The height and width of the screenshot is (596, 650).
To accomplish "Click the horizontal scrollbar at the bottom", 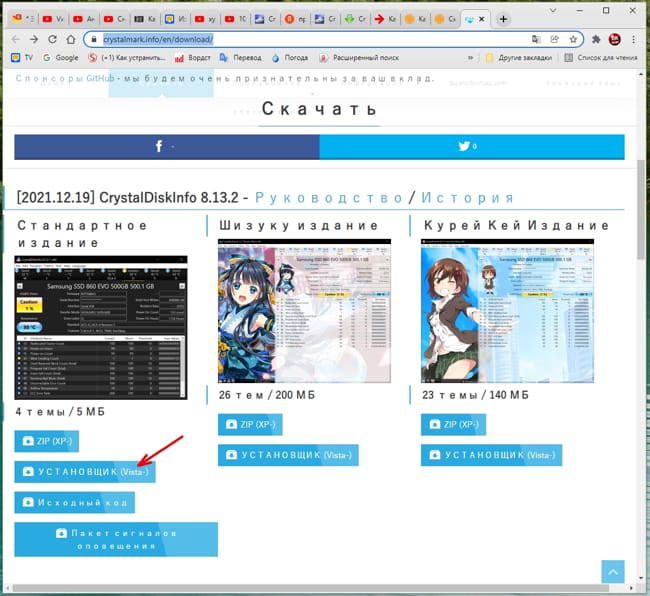I will 311,588.
